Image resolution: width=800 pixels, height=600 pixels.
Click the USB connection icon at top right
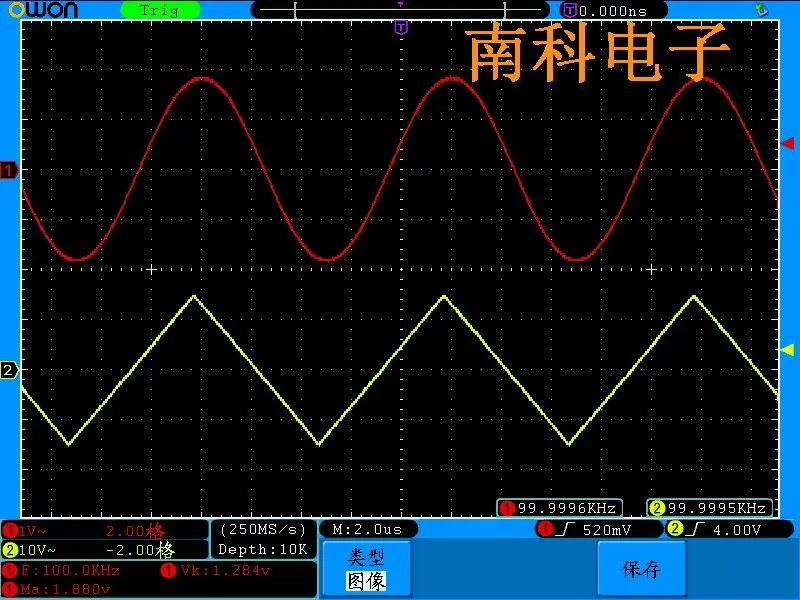tap(761, 9)
